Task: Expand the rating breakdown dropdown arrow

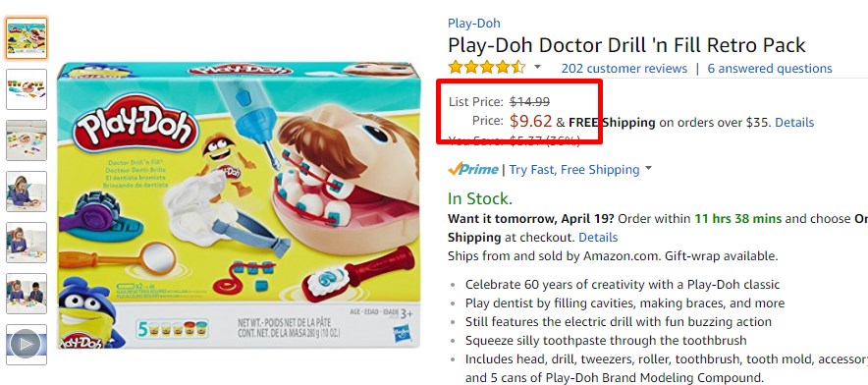Action: coord(537,68)
